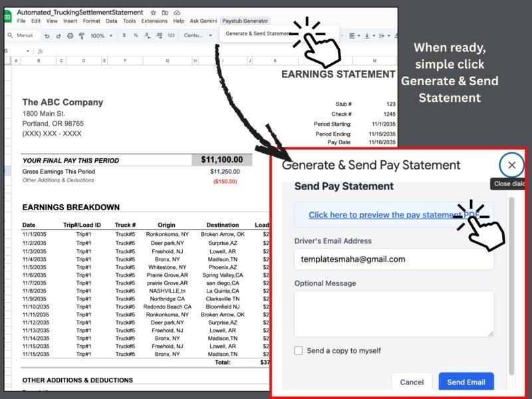
Task: Select column G header
Action: coord(168,61)
